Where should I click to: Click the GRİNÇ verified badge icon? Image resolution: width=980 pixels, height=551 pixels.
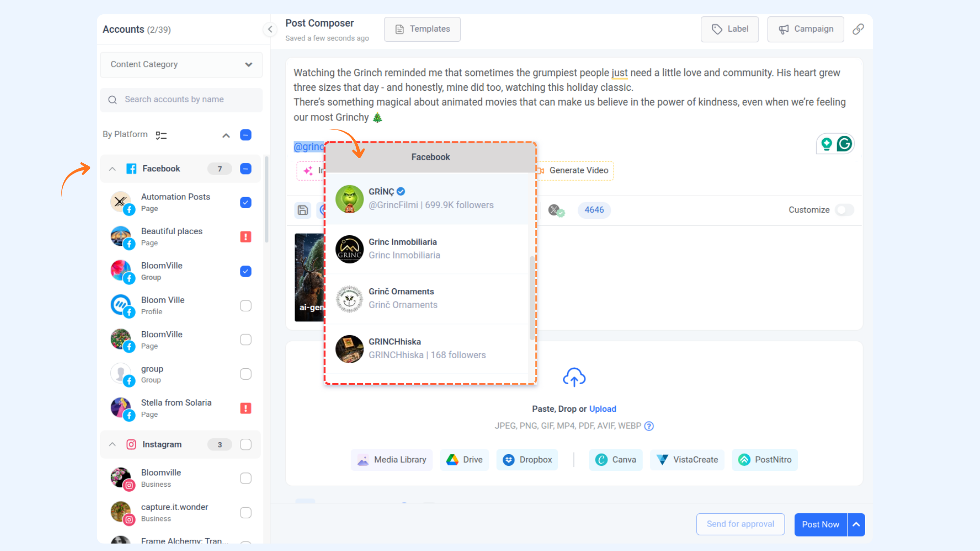[401, 191]
